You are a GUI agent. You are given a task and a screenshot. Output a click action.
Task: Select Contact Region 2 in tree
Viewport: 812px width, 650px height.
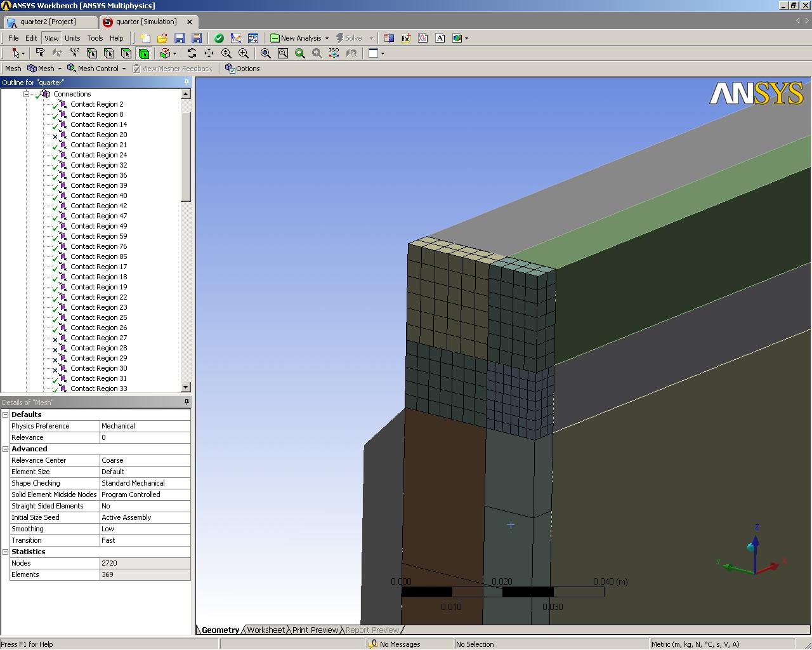pyautogui.click(x=97, y=104)
